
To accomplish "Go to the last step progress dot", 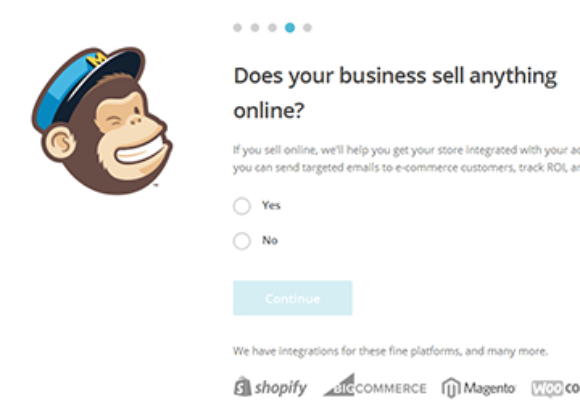I will 307,28.
